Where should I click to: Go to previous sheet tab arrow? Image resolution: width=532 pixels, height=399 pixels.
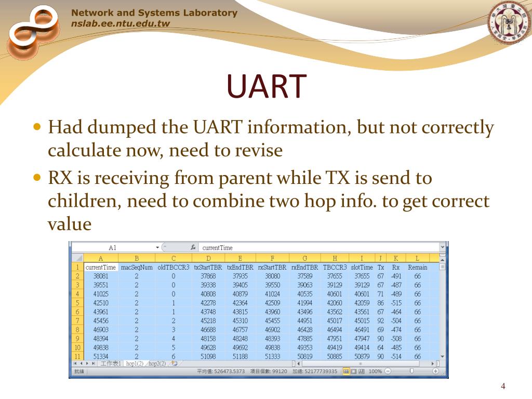pos(81,363)
